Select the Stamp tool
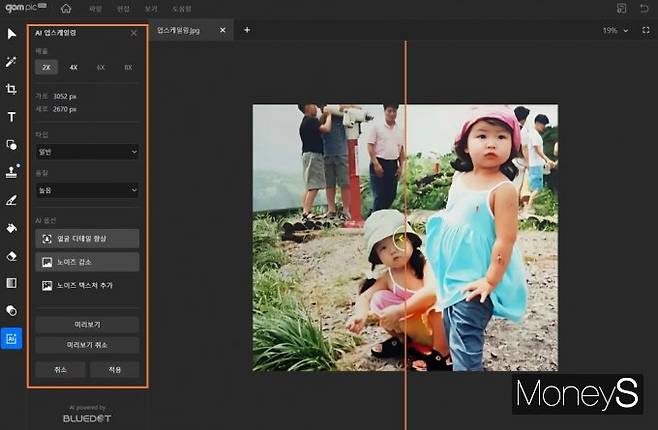Screen dimensions: 658x430 coord(12,172)
